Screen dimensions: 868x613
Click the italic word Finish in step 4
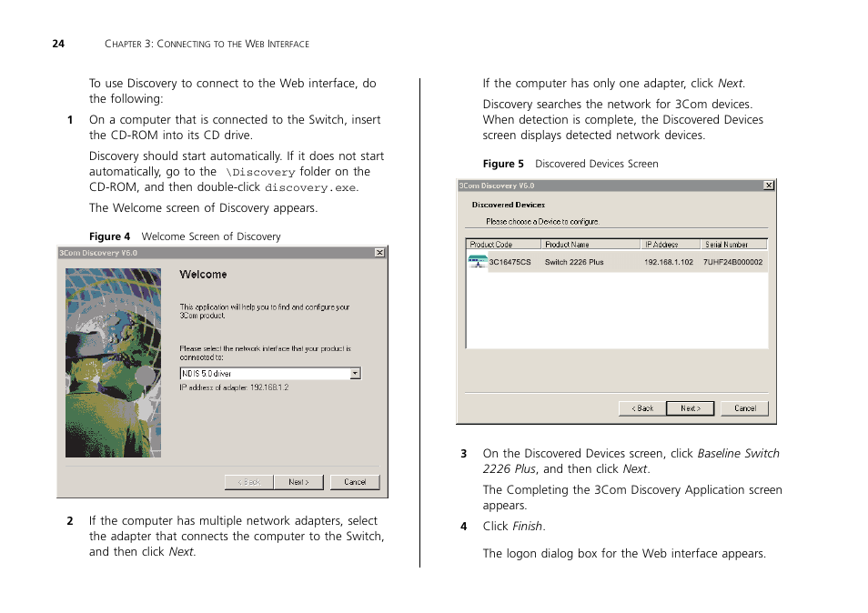[x=527, y=526]
